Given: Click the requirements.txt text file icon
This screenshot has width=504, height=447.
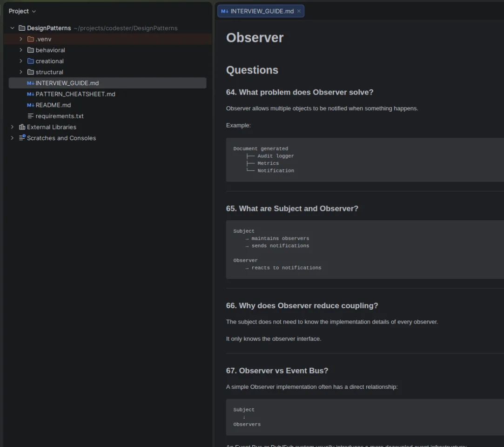Looking at the screenshot, I should point(31,116).
